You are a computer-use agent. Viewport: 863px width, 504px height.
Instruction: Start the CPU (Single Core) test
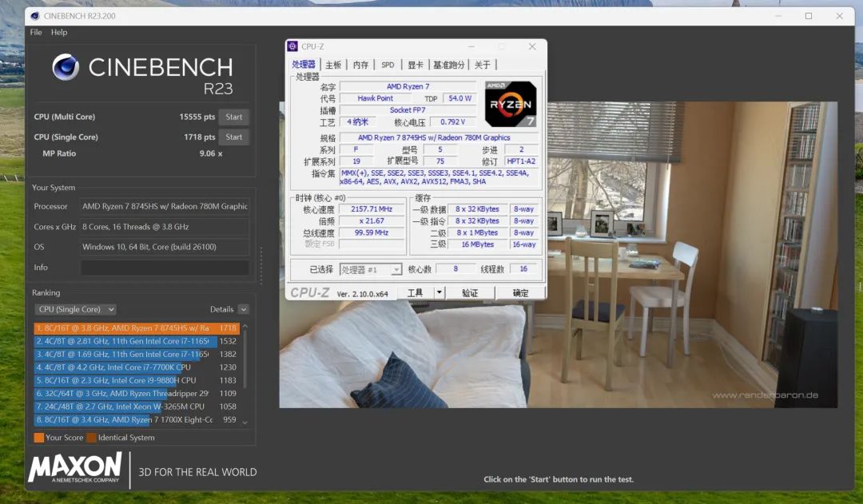233,137
